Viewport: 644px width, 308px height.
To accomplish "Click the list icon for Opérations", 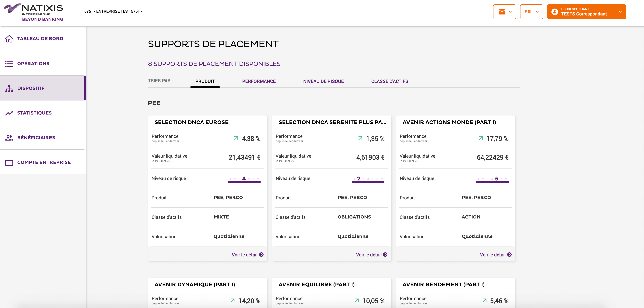I will coord(9,64).
